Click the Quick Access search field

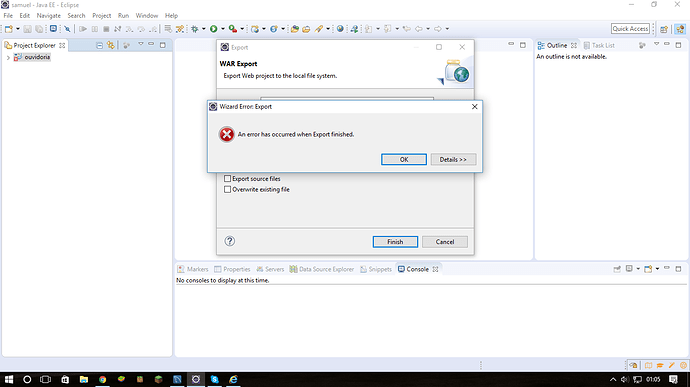point(630,29)
